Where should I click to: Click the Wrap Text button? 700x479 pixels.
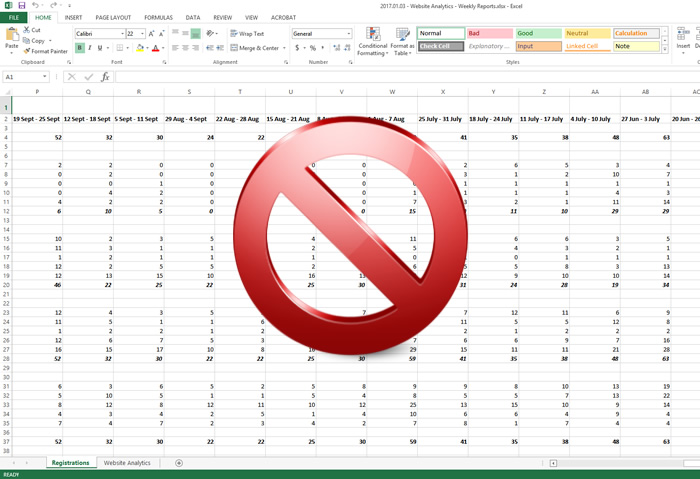[x=247, y=33]
